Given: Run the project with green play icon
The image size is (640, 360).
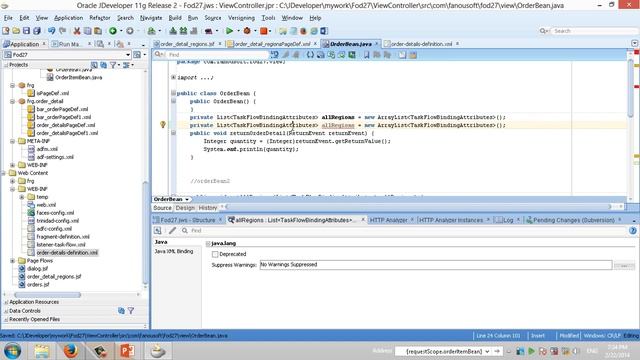Looking at the screenshot, I should click(x=229, y=31).
